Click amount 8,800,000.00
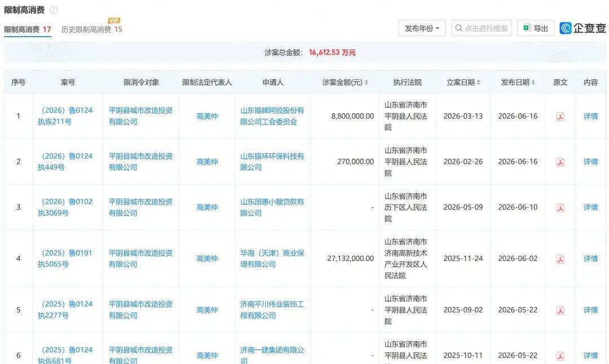 (x=352, y=116)
